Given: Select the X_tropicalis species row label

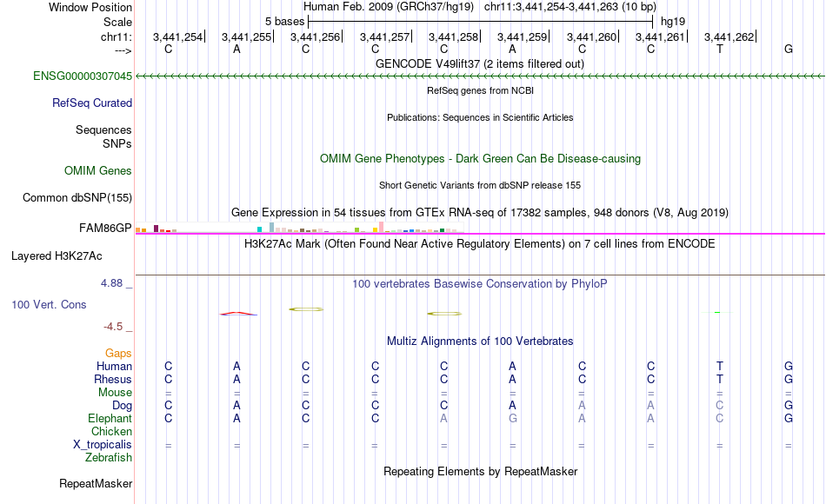Looking at the screenshot, I should (x=103, y=445).
